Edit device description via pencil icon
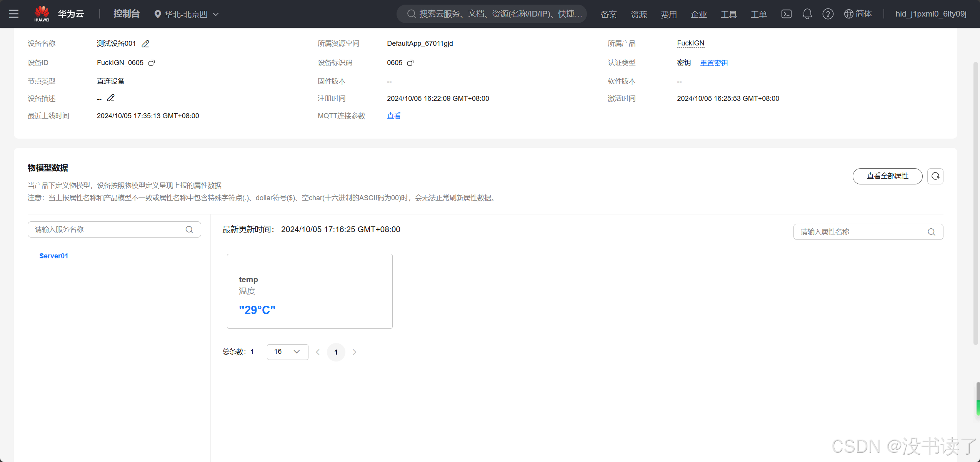The height and width of the screenshot is (462, 980). click(111, 98)
